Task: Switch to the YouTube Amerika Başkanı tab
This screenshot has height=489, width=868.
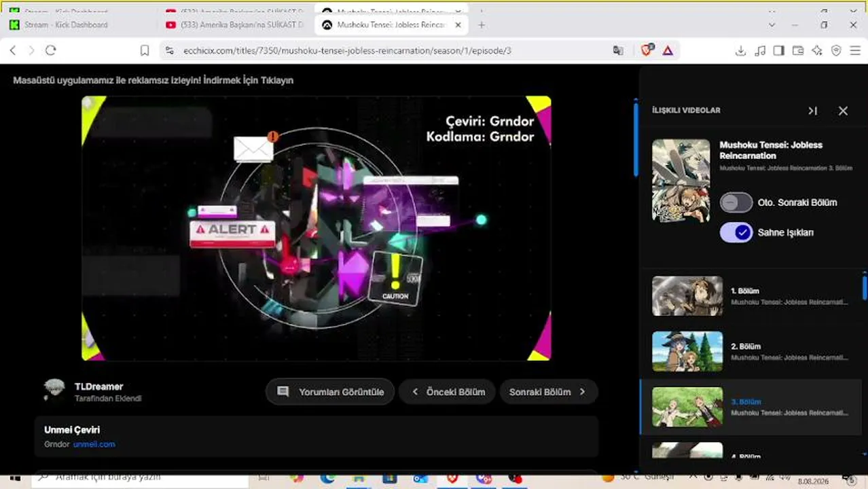Action: point(235,25)
